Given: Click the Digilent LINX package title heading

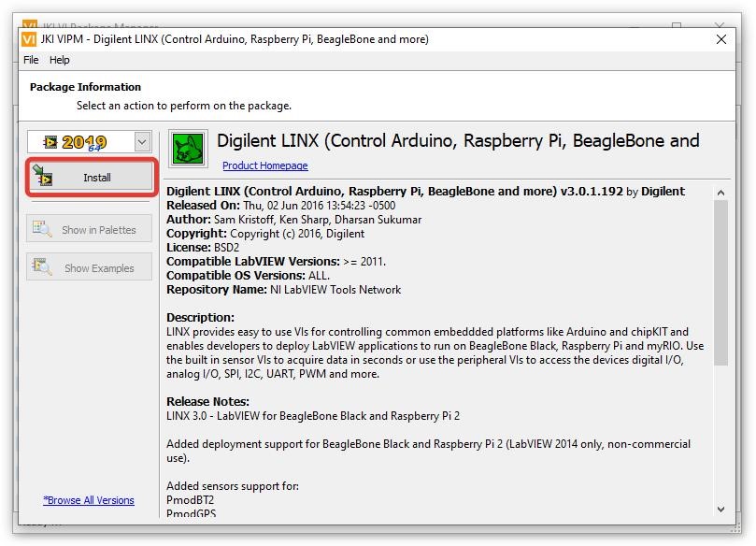Looking at the screenshot, I should pyautogui.click(x=458, y=141).
